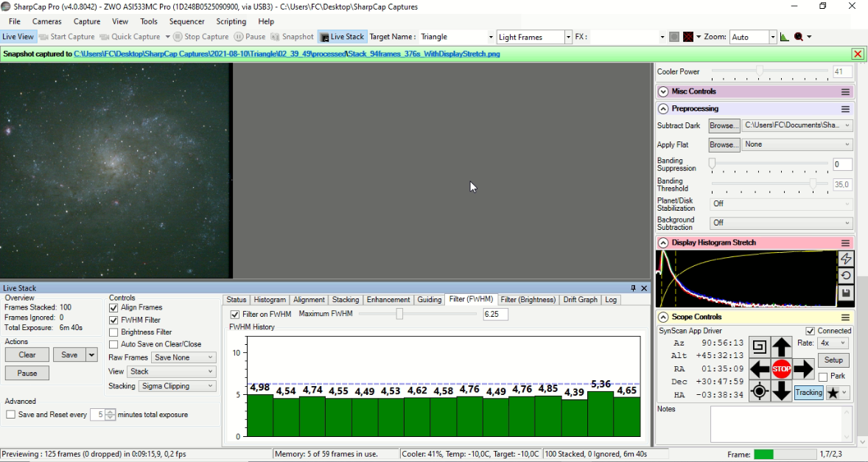Screen dimensions: 868x462
Task: Enable Save and Reset every checkbox
Action: coord(10,414)
